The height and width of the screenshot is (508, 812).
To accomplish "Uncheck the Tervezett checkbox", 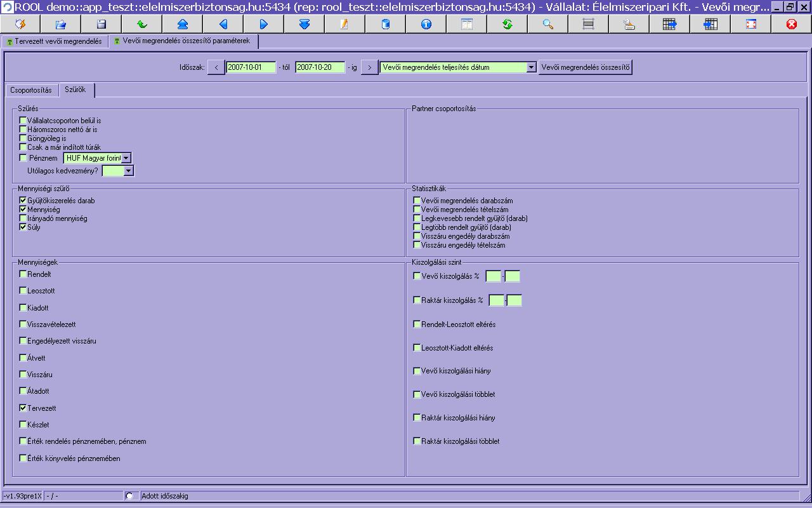I will [23, 408].
